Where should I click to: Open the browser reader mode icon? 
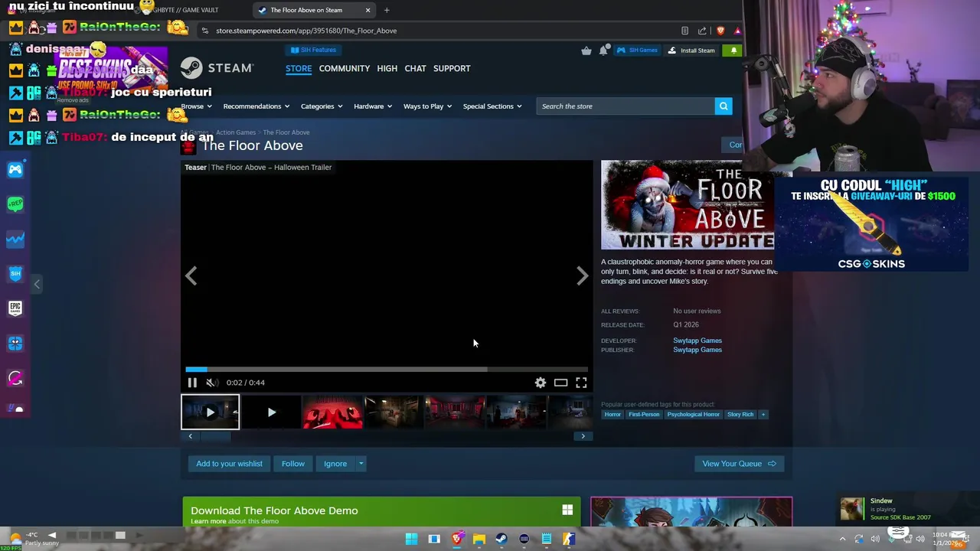(684, 31)
